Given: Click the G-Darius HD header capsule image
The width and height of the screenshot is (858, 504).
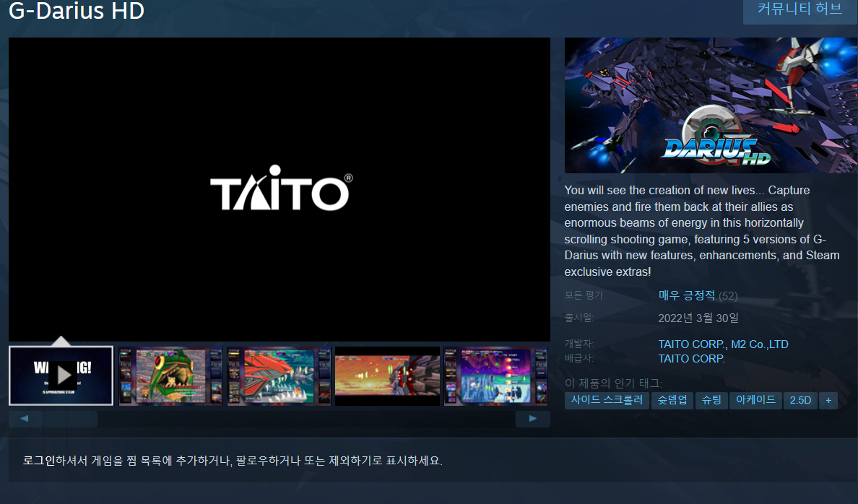Looking at the screenshot, I should tap(711, 105).
